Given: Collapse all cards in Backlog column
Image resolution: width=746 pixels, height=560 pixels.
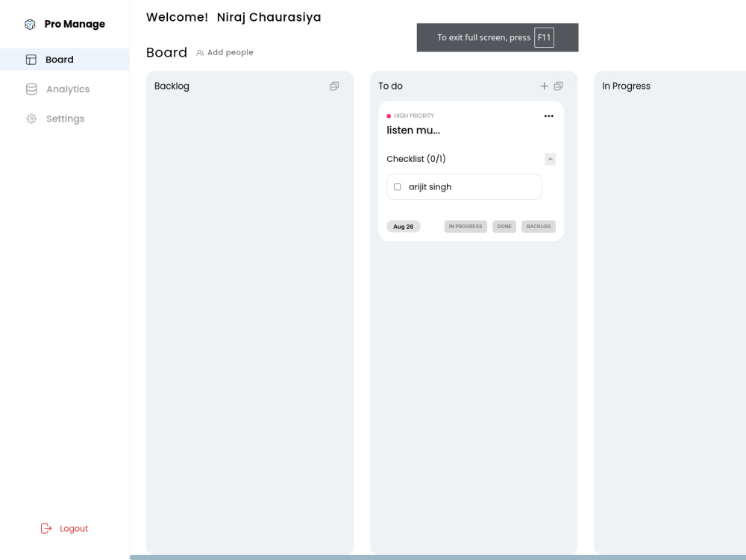Looking at the screenshot, I should coord(334,86).
